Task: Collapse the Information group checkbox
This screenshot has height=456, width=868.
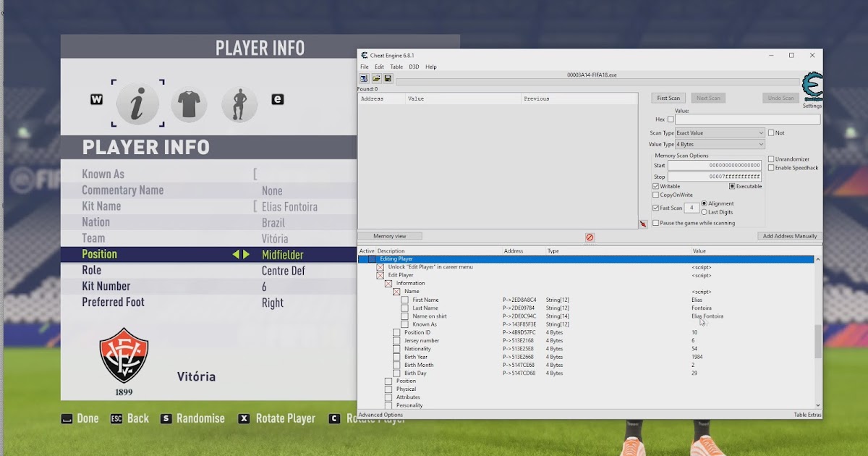Action: (x=388, y=284)
